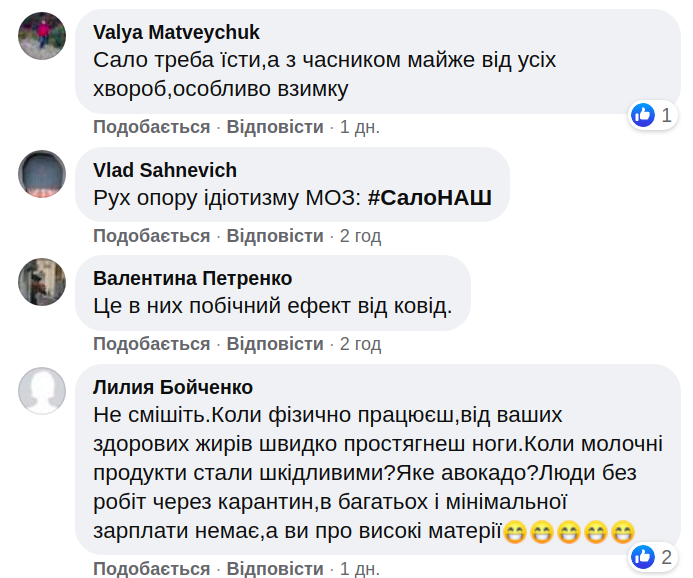Image resolution: width=693 pixels, height=578 pixels.
Task: Click the name Валентина Петренко
Action: 192,278
